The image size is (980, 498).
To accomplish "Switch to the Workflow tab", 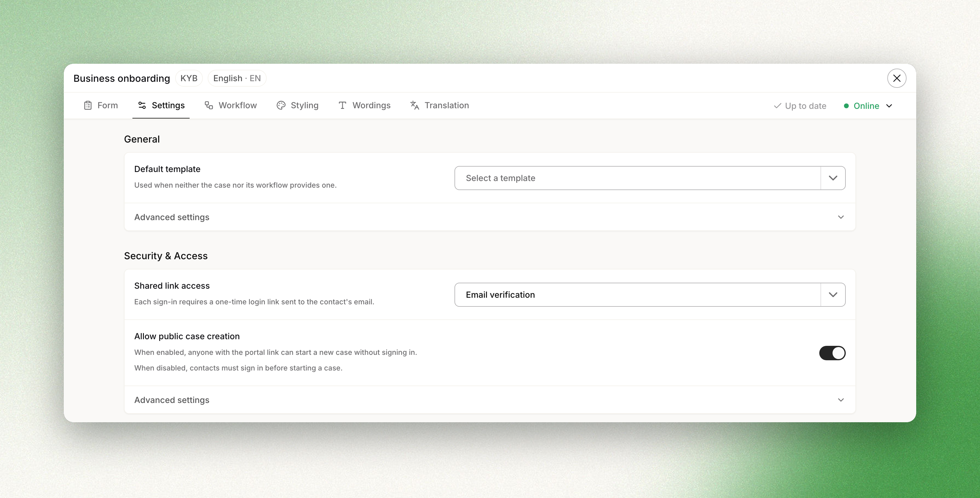I will [231, 105].
